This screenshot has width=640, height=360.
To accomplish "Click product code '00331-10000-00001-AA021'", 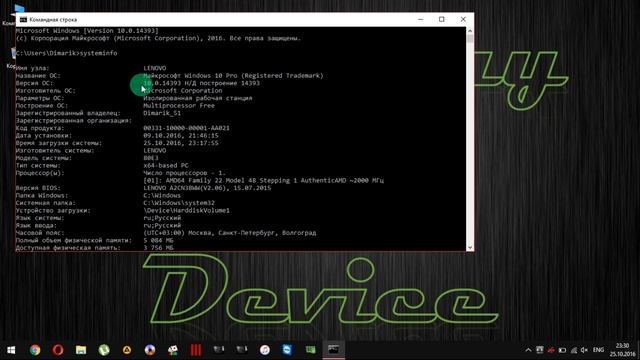I will point(187,128).
